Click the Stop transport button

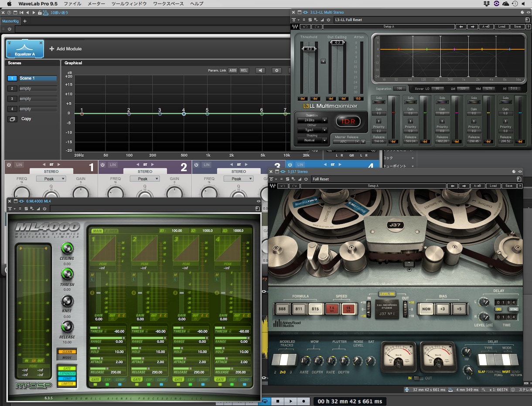point(277,401)
